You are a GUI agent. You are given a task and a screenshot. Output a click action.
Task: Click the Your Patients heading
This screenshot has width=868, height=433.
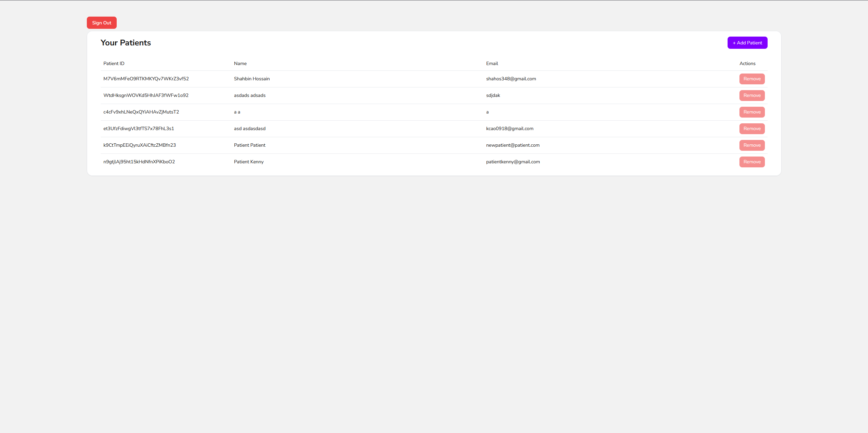tap(126, 43)
